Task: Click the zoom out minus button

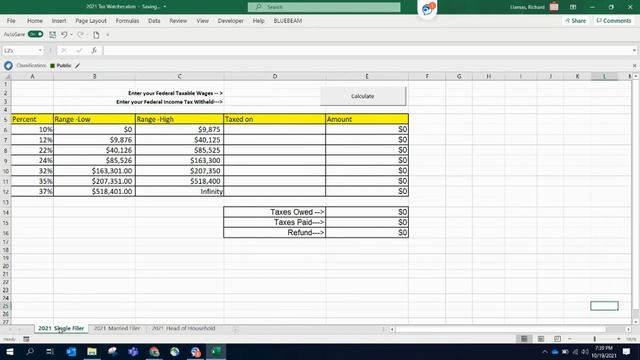Action: coord(570,339)
